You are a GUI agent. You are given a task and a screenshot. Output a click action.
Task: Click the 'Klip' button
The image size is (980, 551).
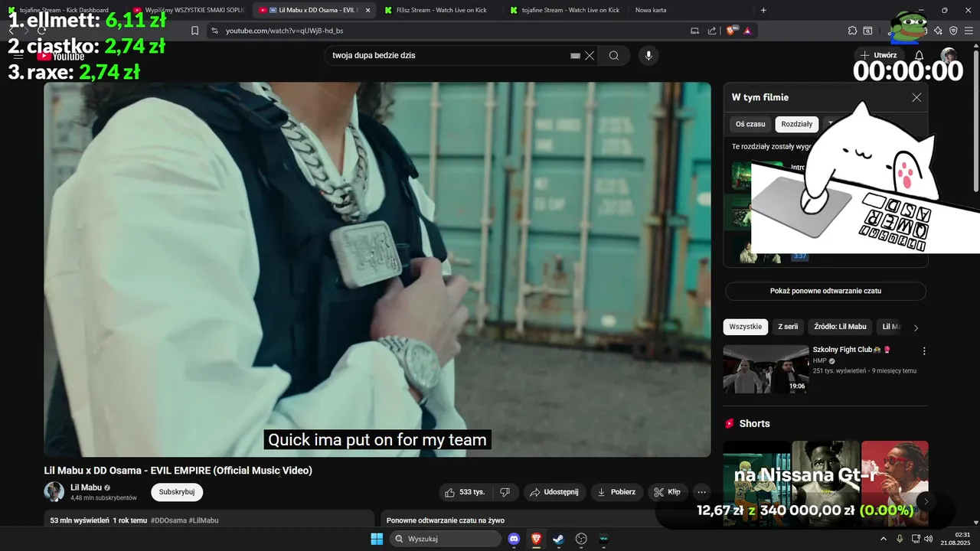(668, 492)
